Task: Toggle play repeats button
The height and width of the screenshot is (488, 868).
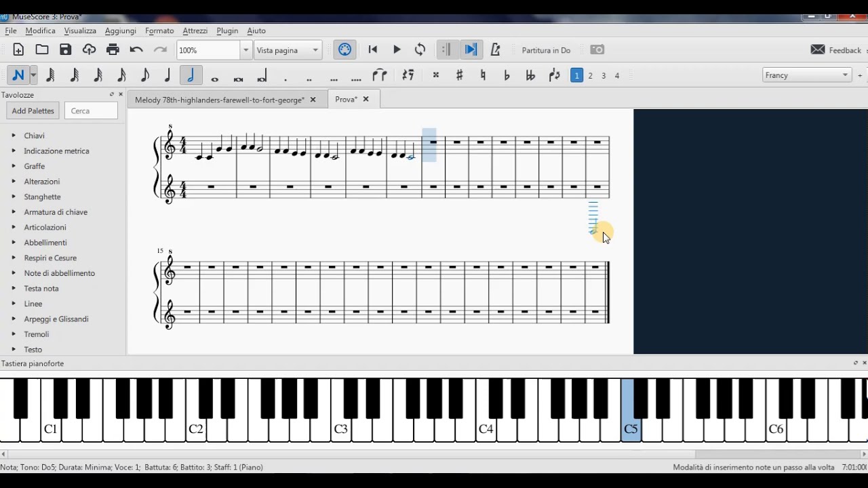Action: pos(446,49)
